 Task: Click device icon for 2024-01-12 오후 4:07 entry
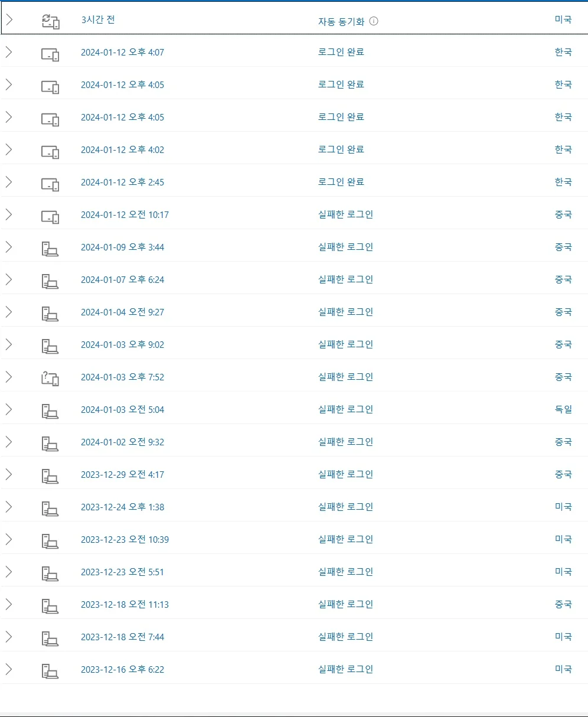[50, 54]
